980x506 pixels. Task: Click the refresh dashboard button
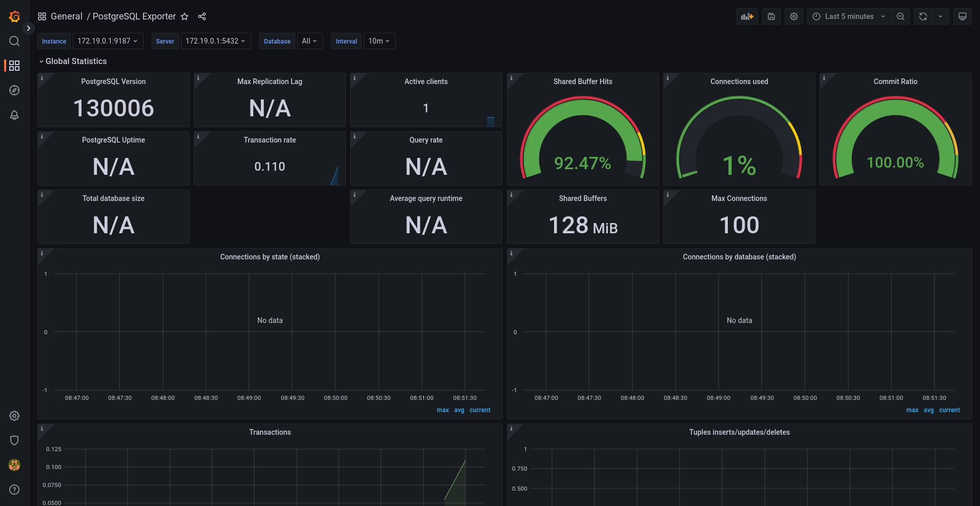(923, 16)
